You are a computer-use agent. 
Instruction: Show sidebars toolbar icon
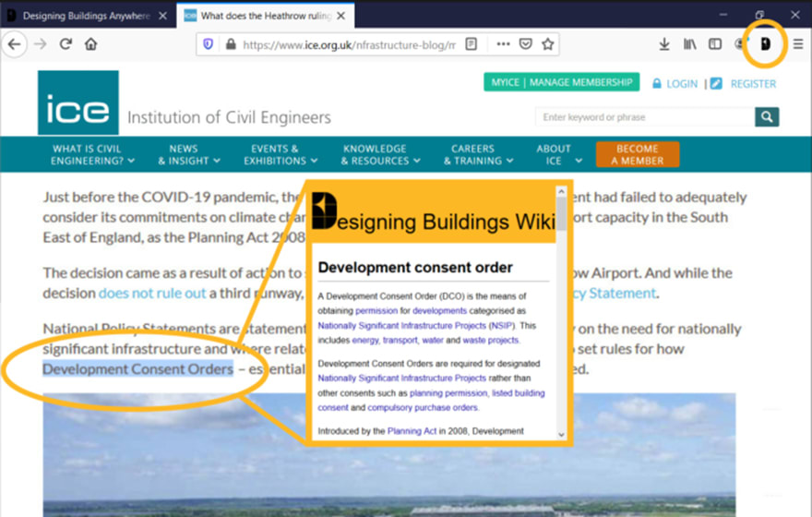715,44
